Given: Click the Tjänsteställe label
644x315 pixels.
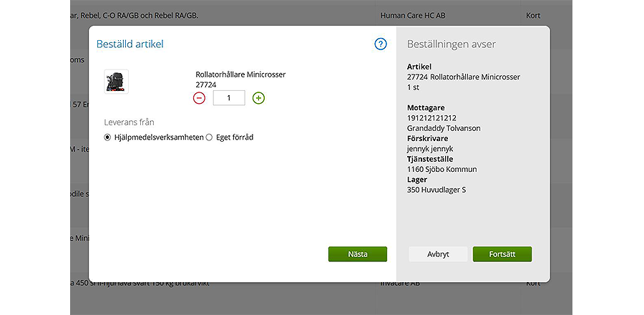Looking at the screenshot, I should coord(430,159).
